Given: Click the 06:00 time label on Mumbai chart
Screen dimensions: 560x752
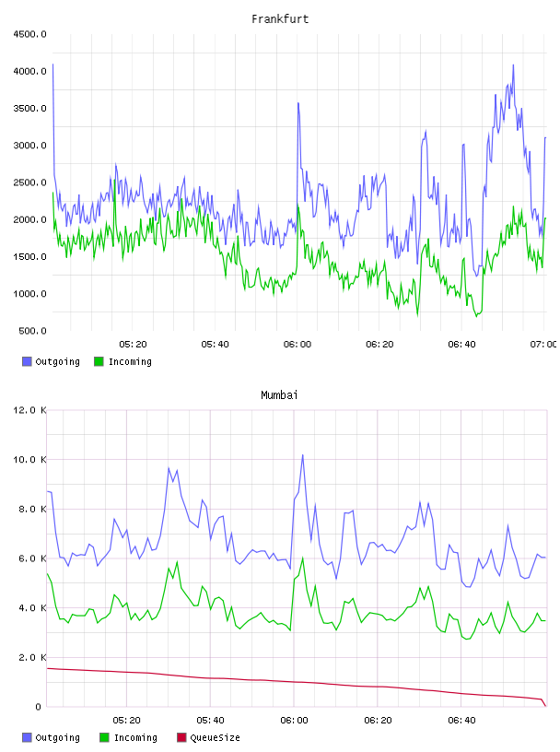Looking at the screenshot, I should tap(294, 721).
